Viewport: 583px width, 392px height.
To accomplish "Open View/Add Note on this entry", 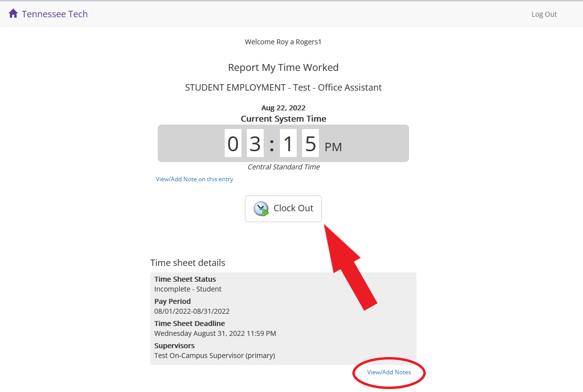I will coord(194,179).
